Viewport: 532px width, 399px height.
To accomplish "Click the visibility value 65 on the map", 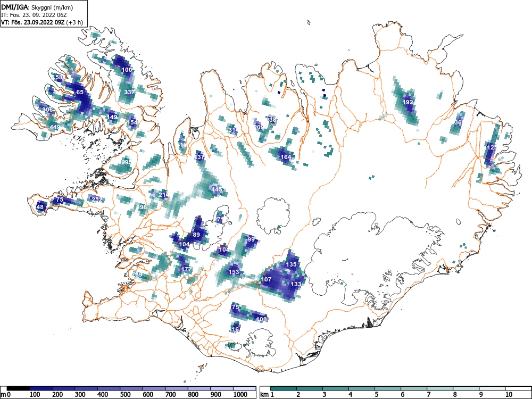I will tap(80, 92).
